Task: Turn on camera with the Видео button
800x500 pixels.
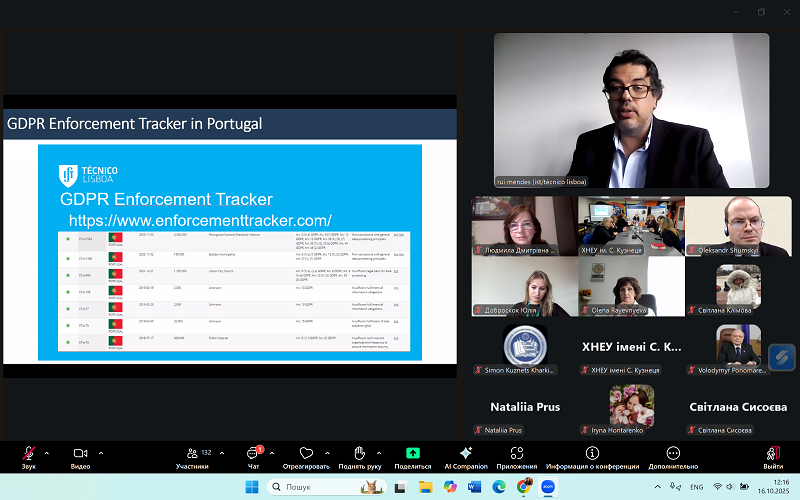Action: 80,455
